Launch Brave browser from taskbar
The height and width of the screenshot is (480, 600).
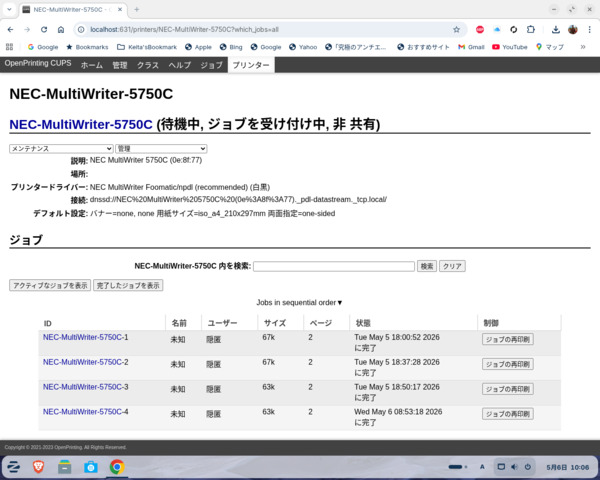click(x=38, y=467)
